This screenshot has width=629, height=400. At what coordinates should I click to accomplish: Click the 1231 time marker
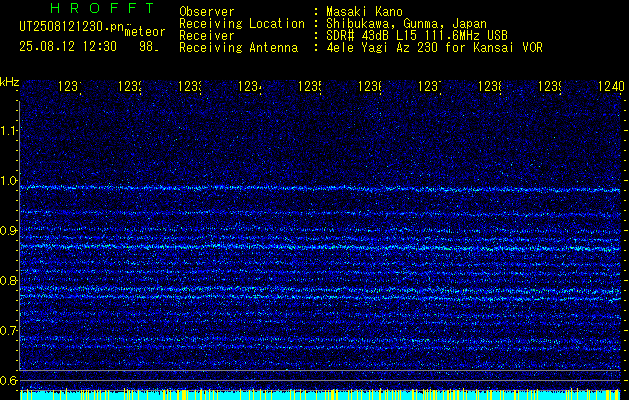pos(70,87)
